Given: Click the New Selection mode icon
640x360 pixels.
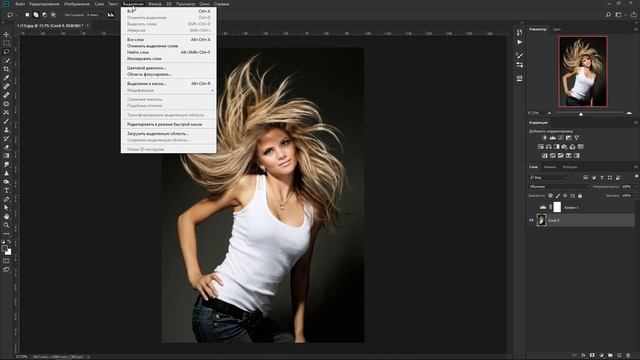Looking at the screenshot, I should (x=27, y=15).
